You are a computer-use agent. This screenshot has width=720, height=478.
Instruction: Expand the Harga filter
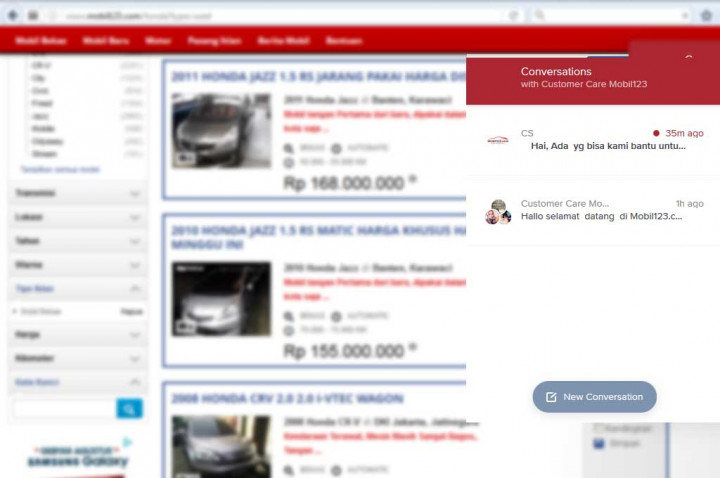coord(78,335)
